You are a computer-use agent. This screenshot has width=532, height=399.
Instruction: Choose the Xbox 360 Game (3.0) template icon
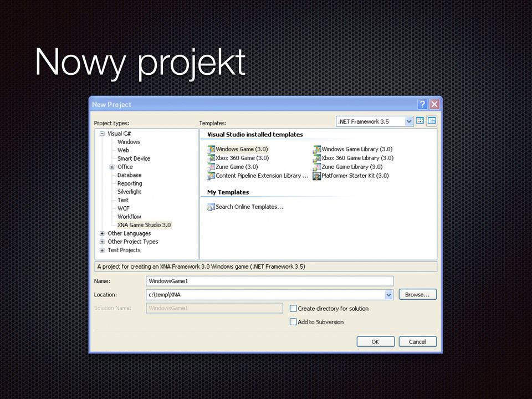point(211,158)
